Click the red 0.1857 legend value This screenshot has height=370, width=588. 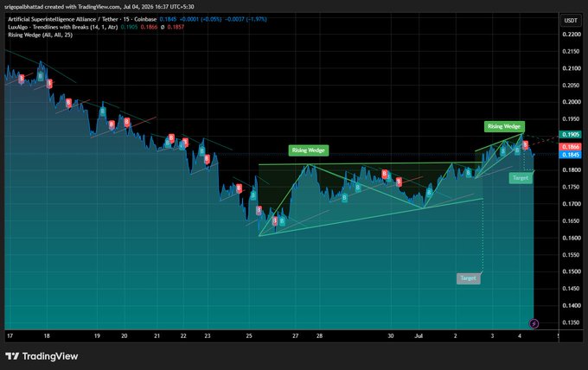pos(176,27)
